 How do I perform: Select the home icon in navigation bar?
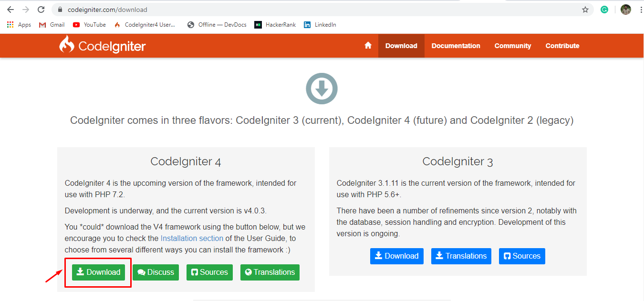point(368,45)
